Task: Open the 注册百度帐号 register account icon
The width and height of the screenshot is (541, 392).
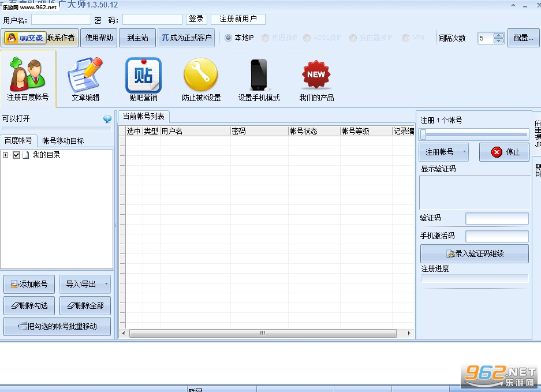Action: click(28, 74)
